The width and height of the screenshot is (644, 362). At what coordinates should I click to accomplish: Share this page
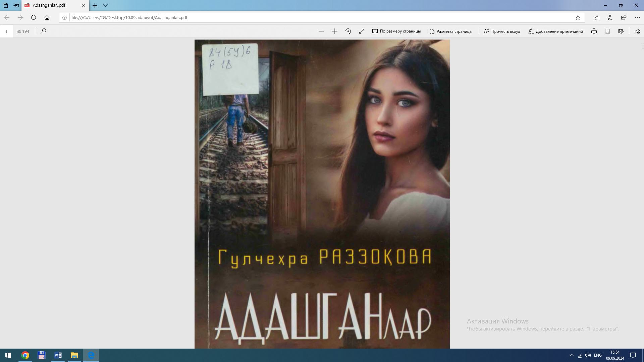(624, 17)
